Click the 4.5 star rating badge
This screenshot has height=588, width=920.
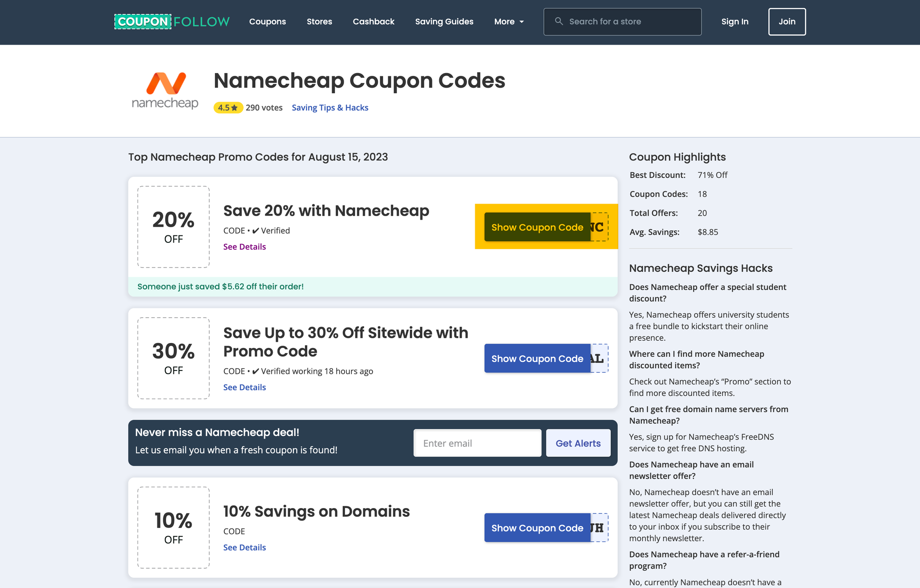(228, 108)
